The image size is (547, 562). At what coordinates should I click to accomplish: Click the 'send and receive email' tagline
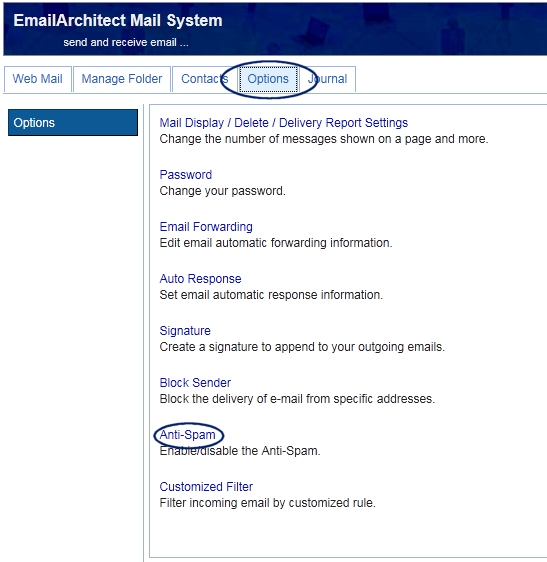tap(126, 42)
